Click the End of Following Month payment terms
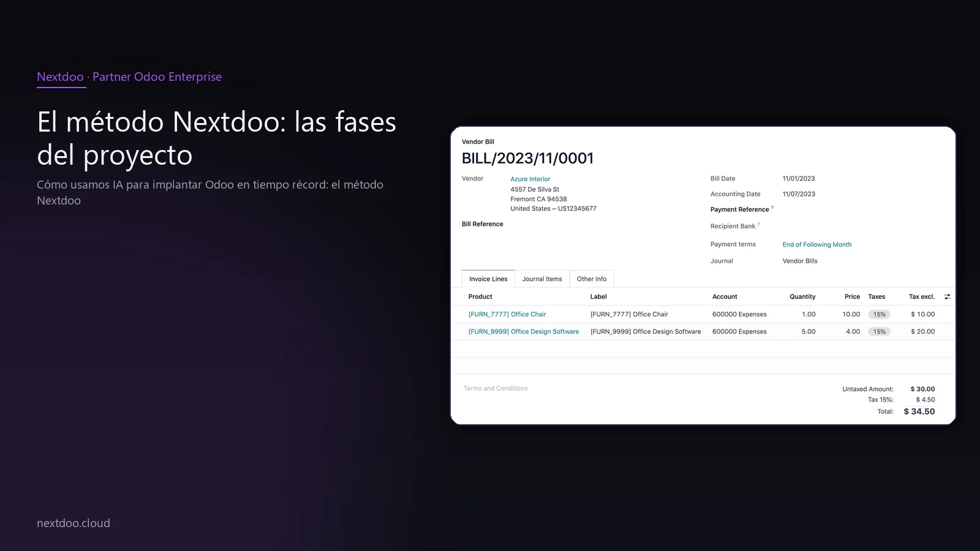Viewport: 980px width, 551px height. tap(817, 245)
